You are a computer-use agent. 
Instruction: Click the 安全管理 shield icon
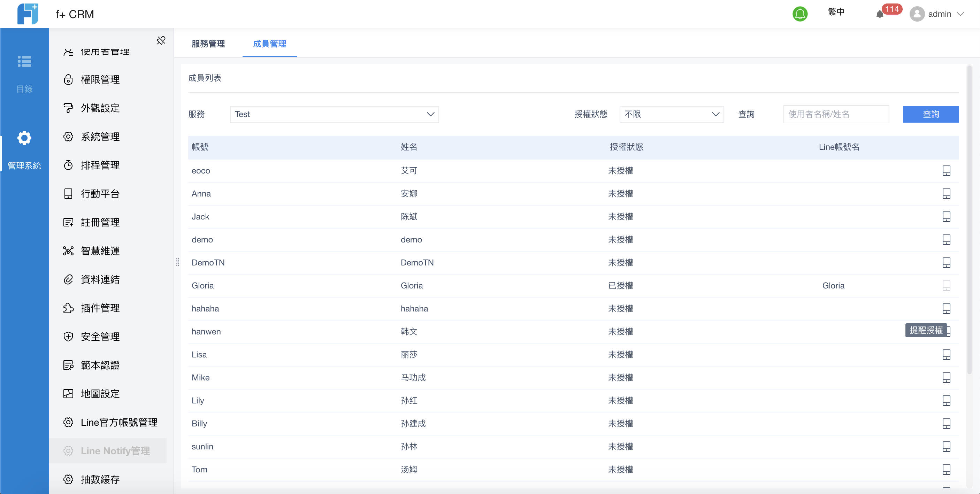68,337
